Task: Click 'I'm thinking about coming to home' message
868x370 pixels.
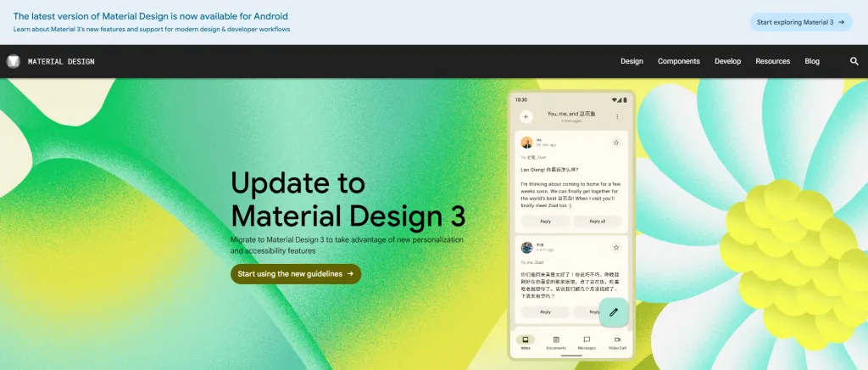Action: tap(570, 194)
